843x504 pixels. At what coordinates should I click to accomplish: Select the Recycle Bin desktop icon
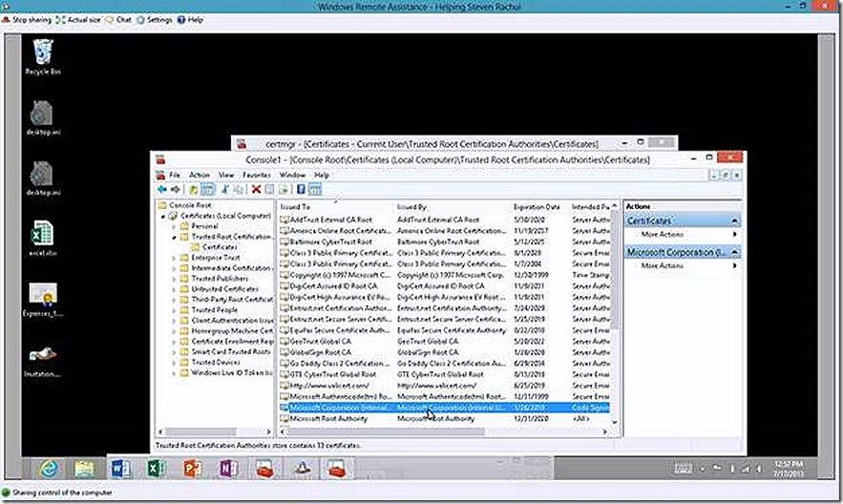tap(42, 57)
